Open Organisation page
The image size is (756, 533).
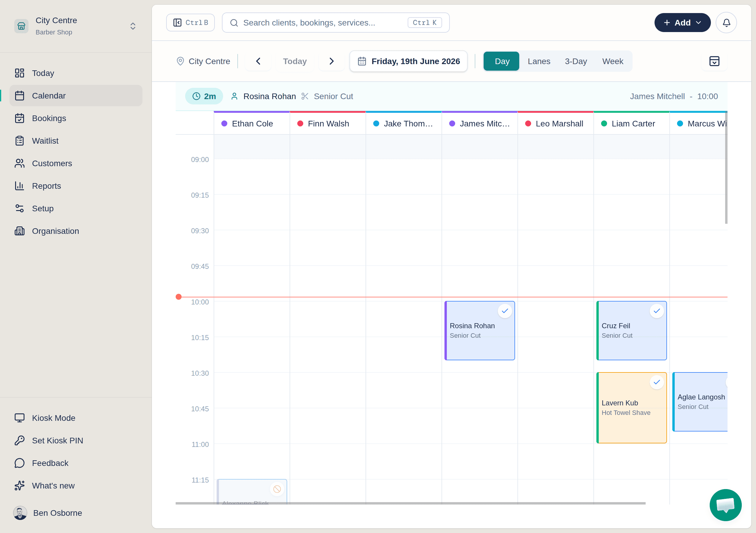(76, 231)
